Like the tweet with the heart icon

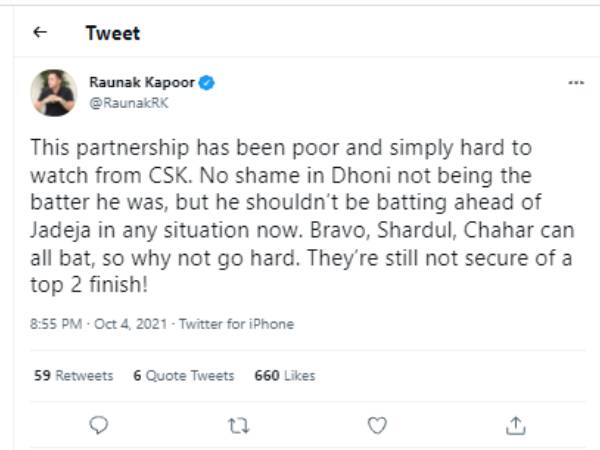tap(376, 425)
